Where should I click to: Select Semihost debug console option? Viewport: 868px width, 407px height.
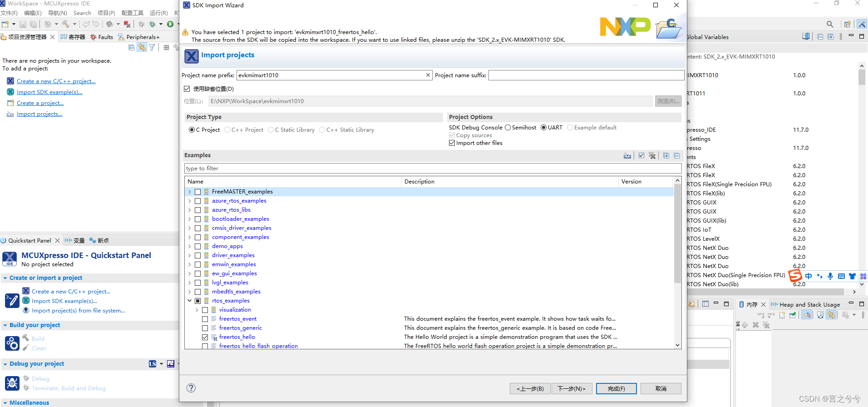click(x=508, y=128)
